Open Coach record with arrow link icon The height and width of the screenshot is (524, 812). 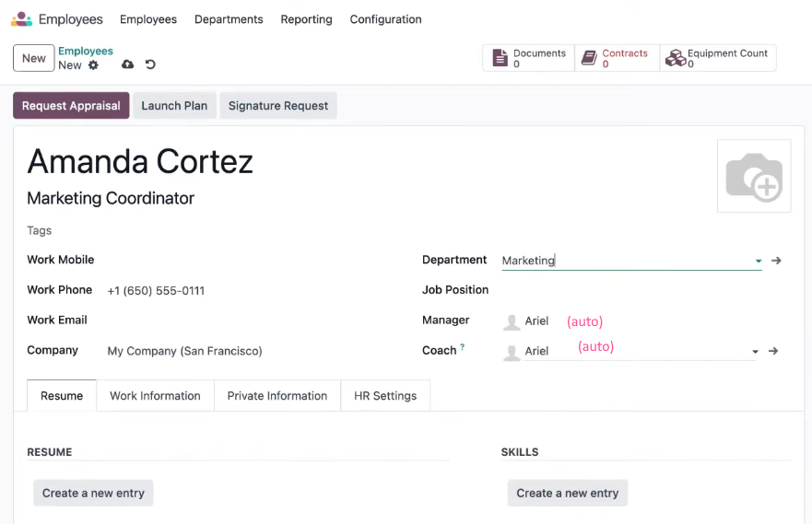[773, 351]
